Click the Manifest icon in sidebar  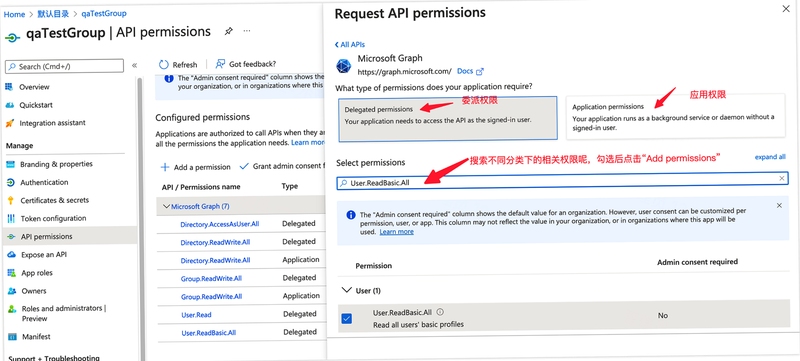click(x=12, y=337)
